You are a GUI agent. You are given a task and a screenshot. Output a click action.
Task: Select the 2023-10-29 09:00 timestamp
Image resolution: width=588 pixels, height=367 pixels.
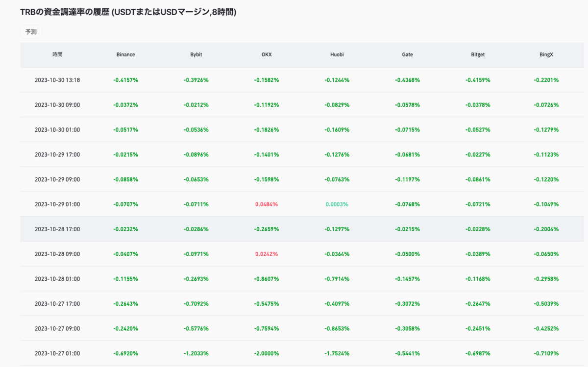(x=57, y=179)
